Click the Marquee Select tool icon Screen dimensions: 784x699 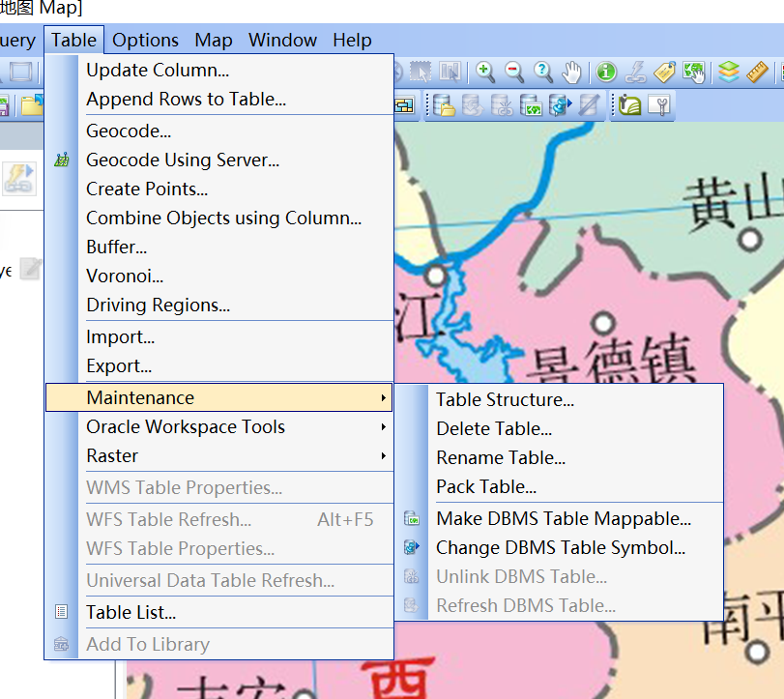pyautogui.click(x=421, y=72)
